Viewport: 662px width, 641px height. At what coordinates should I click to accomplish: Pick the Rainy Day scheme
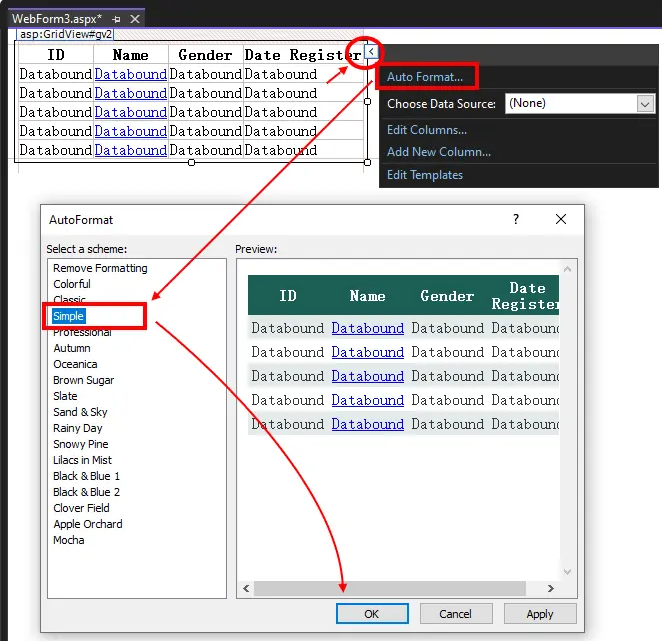(78, 428)
